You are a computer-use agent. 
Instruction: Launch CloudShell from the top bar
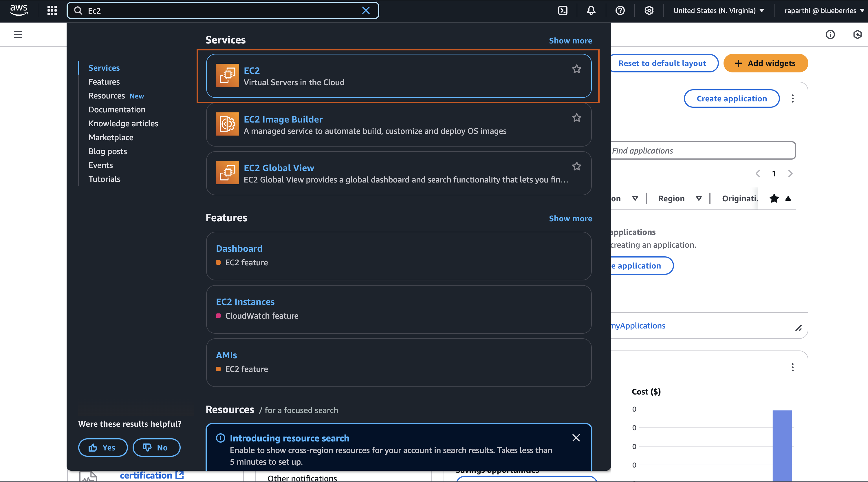[563, 10]
